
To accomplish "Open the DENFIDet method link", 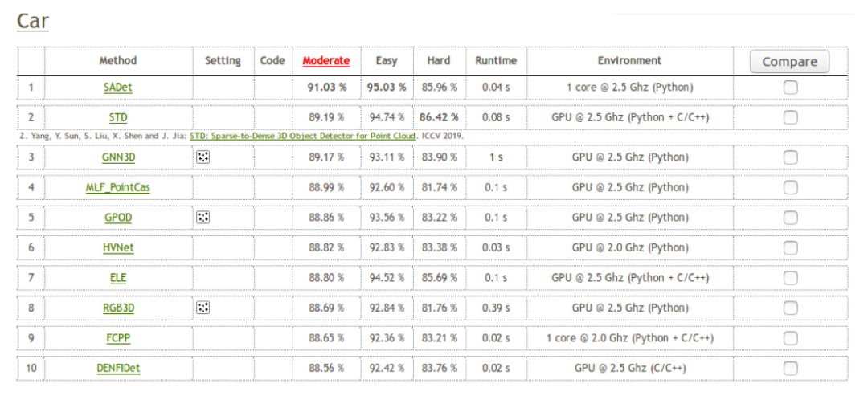I will click(118, 368).
